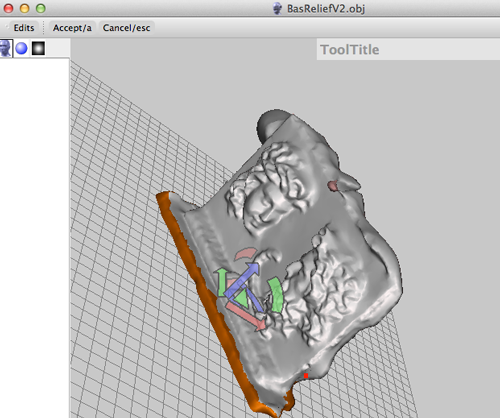Click the green straight arrow on the widget
500x418 pixels.
click(x=222, y=282)
